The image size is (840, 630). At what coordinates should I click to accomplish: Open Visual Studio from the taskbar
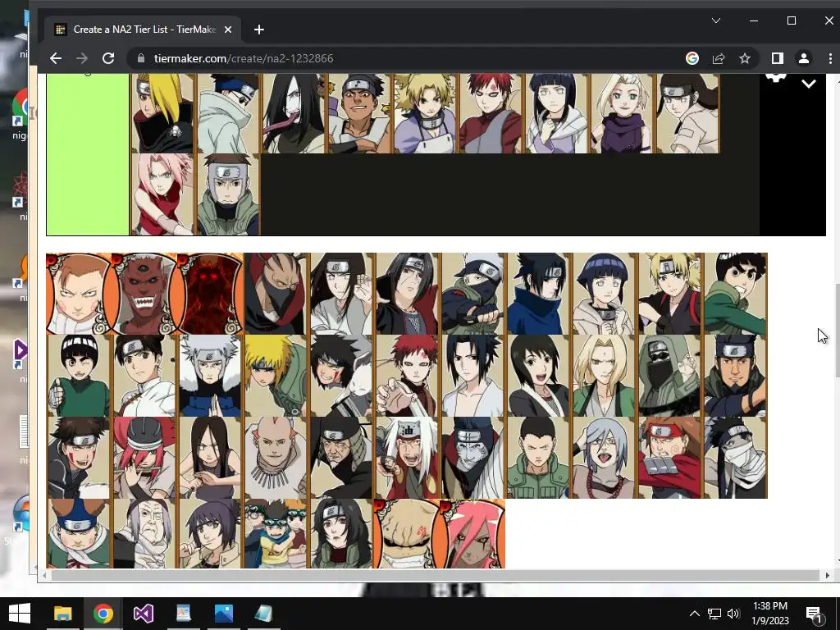(x=143, y=614)
